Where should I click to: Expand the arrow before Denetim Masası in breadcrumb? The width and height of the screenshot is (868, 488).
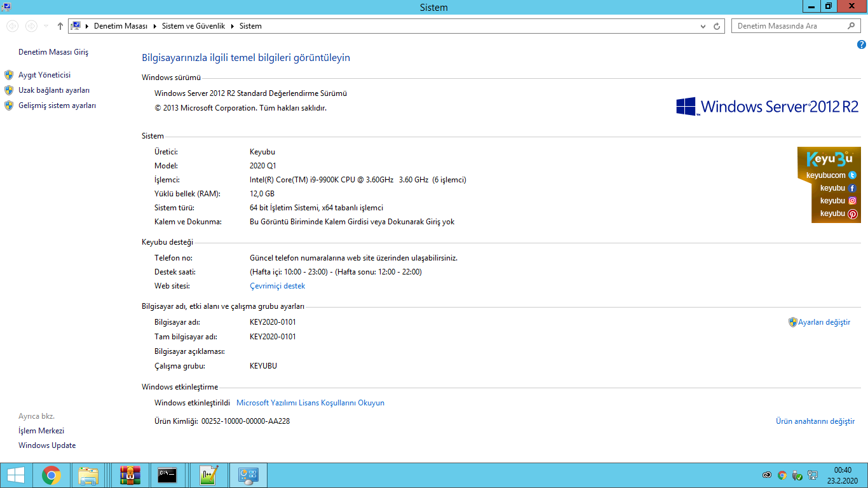pos(87,26)
